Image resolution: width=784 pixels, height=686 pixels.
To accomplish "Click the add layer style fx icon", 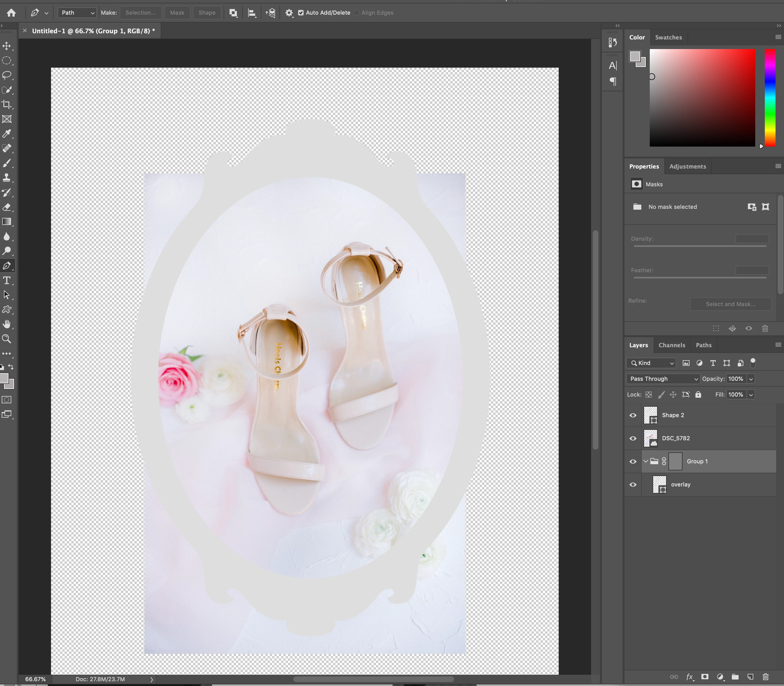I will [690, 676].
